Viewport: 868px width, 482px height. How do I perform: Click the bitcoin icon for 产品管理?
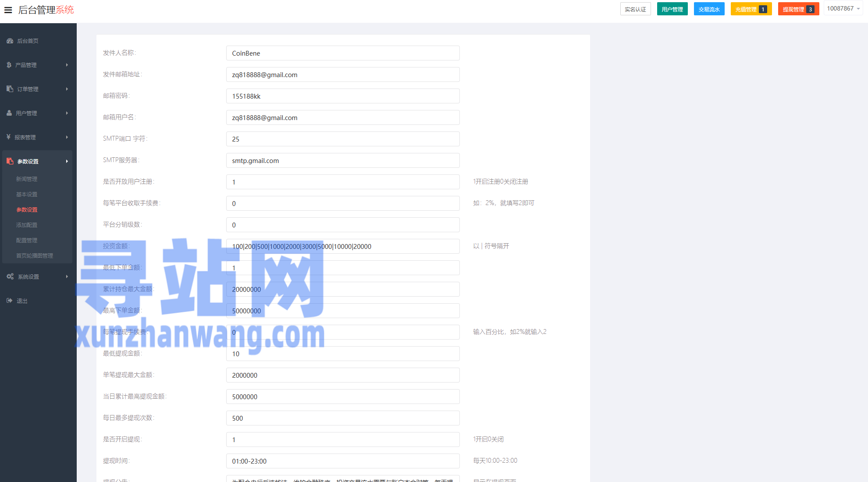pyautogui.click(x=9, y=65)
